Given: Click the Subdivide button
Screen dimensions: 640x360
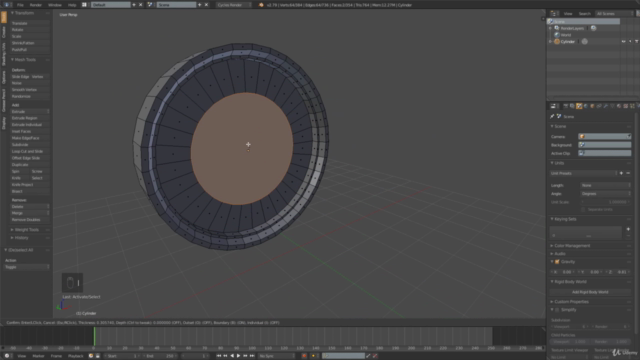Looking at the screenshot, I should 30,144.
